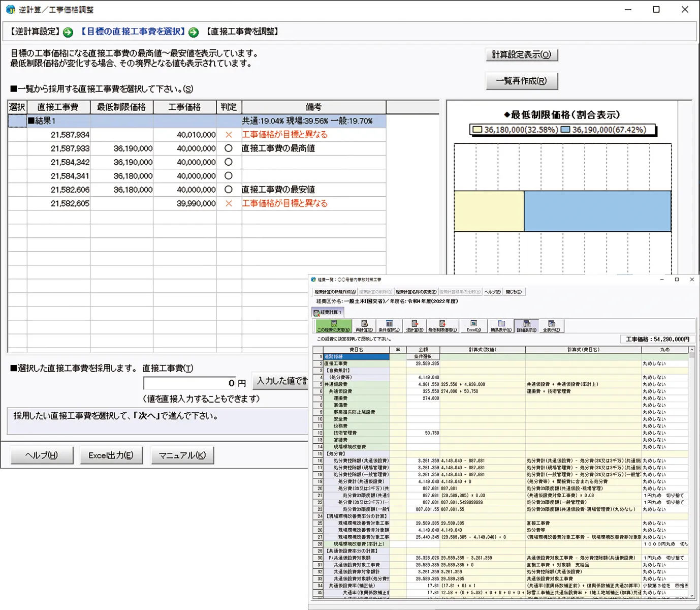Select the 選択 cell for row 21,582,606
The width and height of the screenshot is (700, 610).
pyautogui.click(x=17, y=190)
